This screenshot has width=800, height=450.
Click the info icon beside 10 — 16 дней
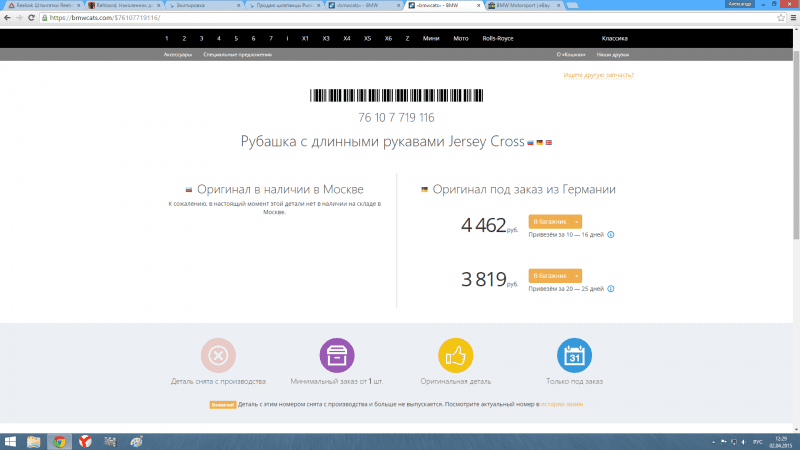pyautogui.click(x=611, y=235)
